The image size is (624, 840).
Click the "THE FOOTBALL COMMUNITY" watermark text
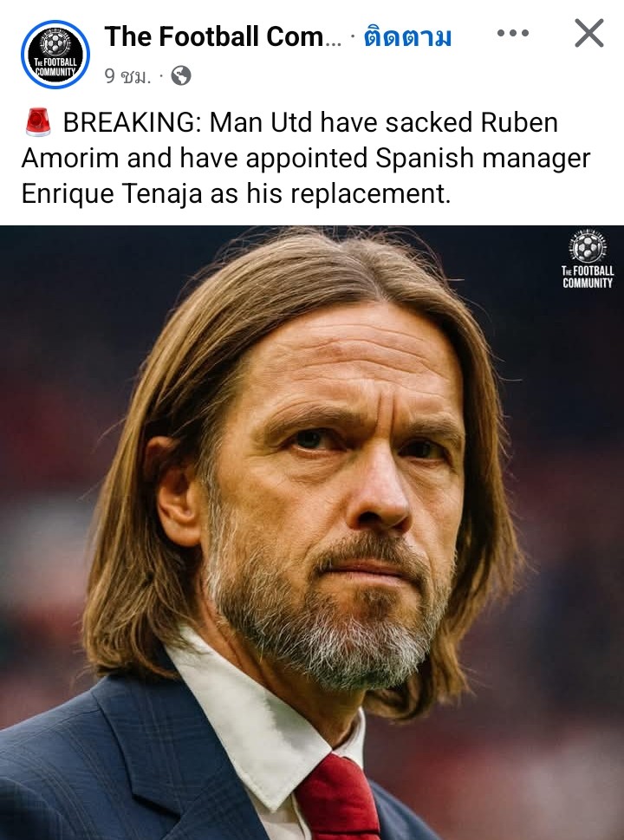[x=588, y=277]
